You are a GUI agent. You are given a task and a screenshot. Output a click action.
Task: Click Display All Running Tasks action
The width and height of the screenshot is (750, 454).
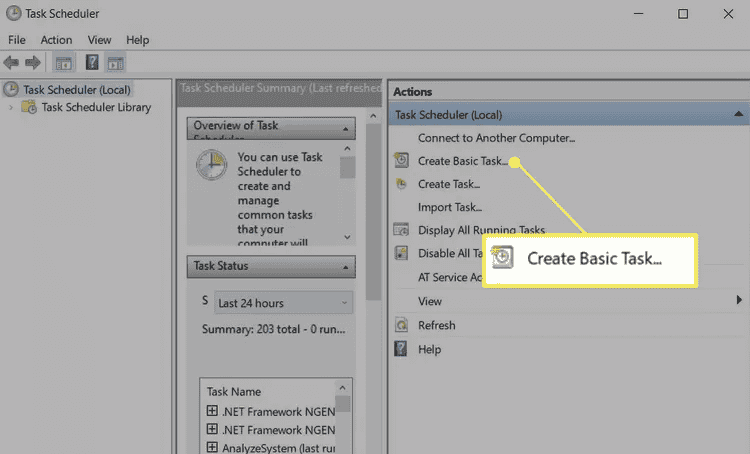click(x=481, y=230)
